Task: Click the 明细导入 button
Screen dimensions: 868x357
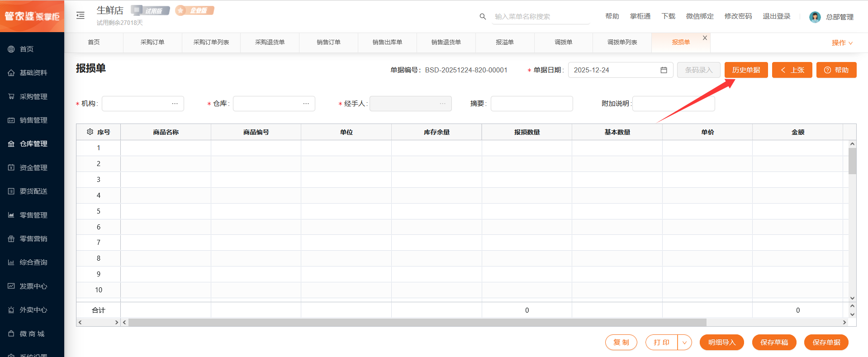Action: [x=722, y=343]
